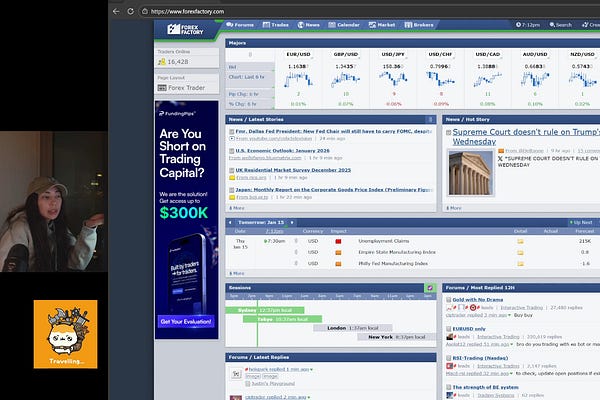The height and width of the screenshot is (400, 600).
Task: Click the streamer webcam overlay
Action: pyautogui.click(x=54, y=202)
